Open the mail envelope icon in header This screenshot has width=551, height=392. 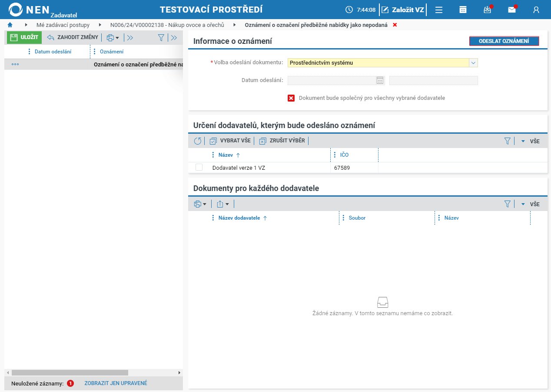512,10
